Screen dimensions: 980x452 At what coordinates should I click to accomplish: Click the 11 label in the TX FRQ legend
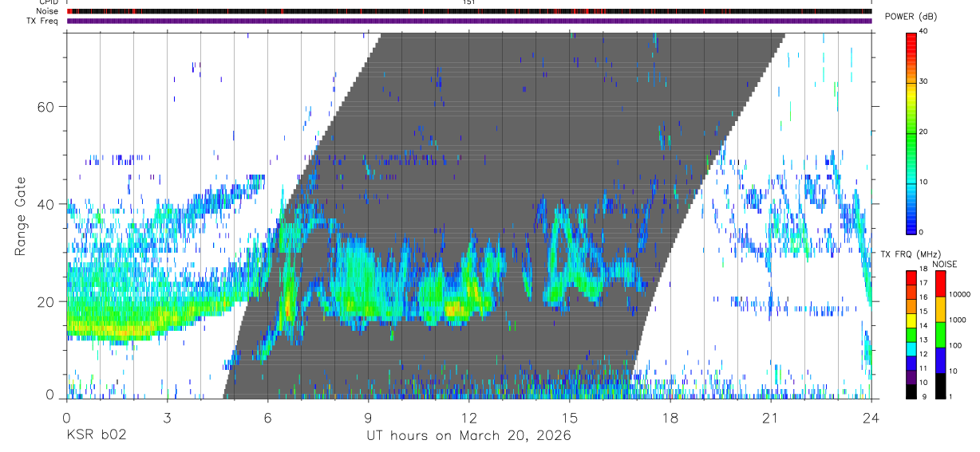point(923,368)
